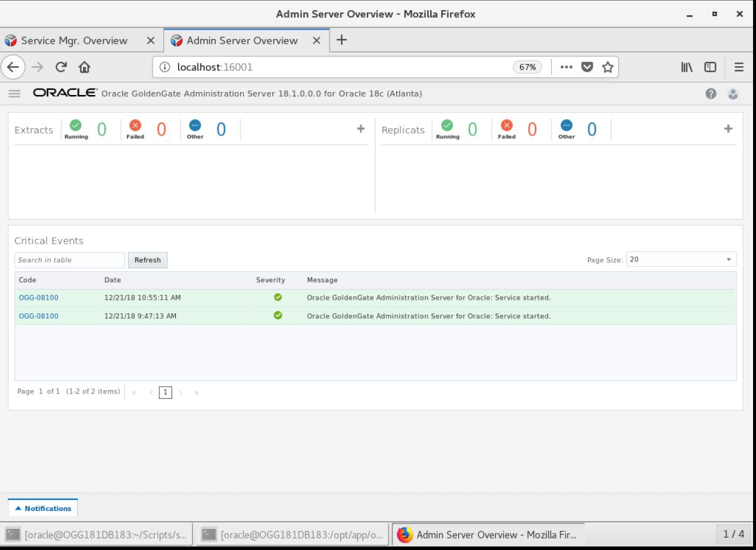Switch to Service Mgr. Overview tab
The width and height of the screenshot is (756, 550).
point(74,41)
